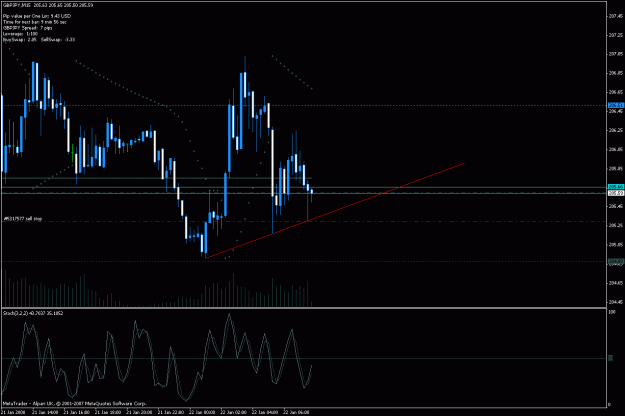Click the red ascending trendline
Viewport: 625px width, 416px height.
coord(335,210)
